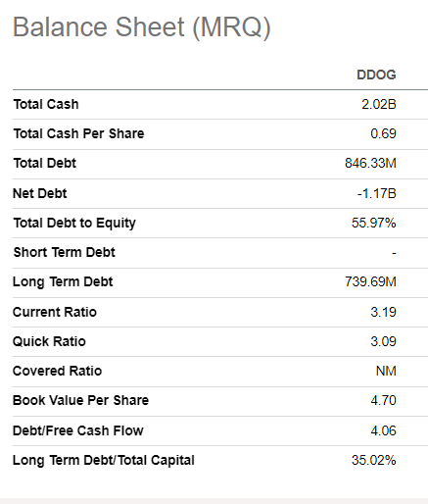Select the DDOG column header
The height and width of the screenshot is (504, 428).
[x=376, y=75]
